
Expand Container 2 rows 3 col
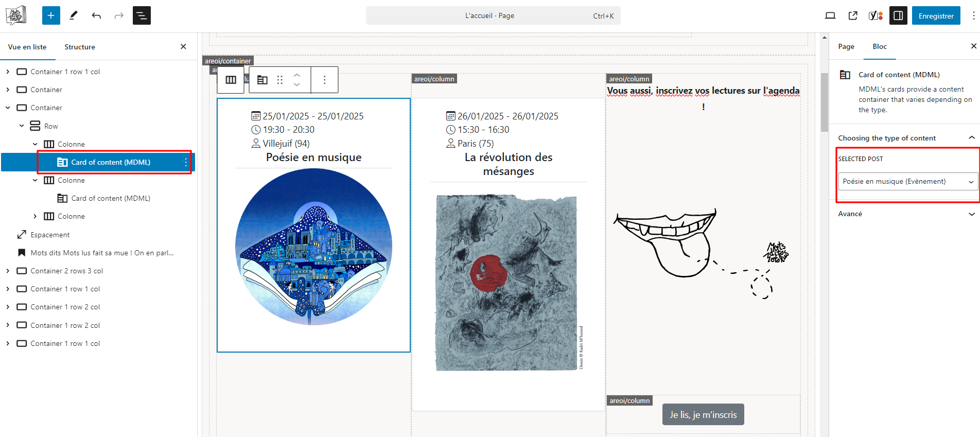pos(8,271)
